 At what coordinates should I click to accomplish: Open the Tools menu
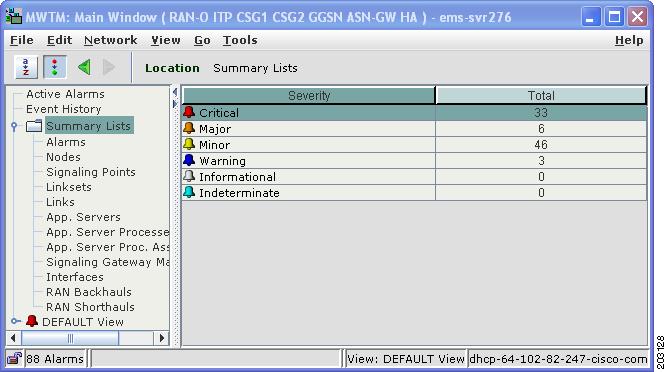click(x=240, y=40)
